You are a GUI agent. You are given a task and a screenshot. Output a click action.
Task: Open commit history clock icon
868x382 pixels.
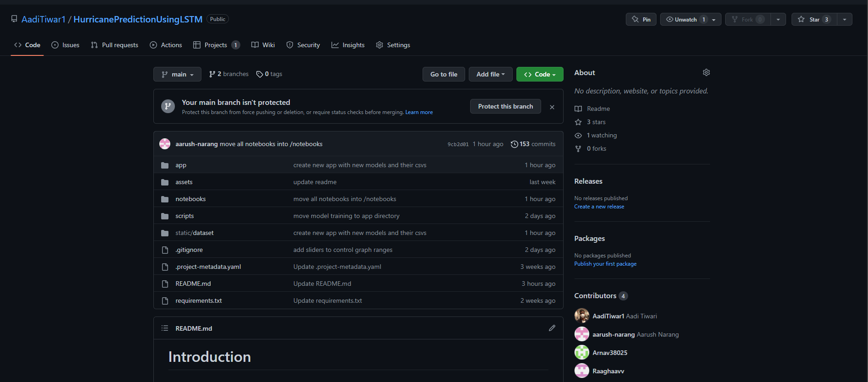(x=515, y=144)
